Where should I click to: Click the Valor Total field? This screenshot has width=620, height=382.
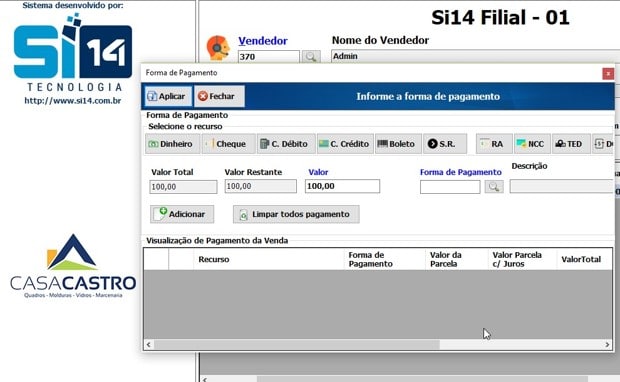(183, 187)
